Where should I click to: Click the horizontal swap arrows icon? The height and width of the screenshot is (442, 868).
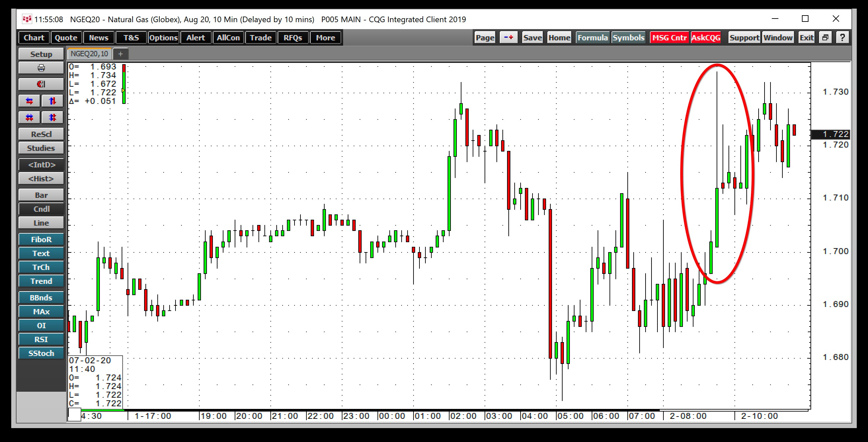pyautogui.click(x=30, y=101)
